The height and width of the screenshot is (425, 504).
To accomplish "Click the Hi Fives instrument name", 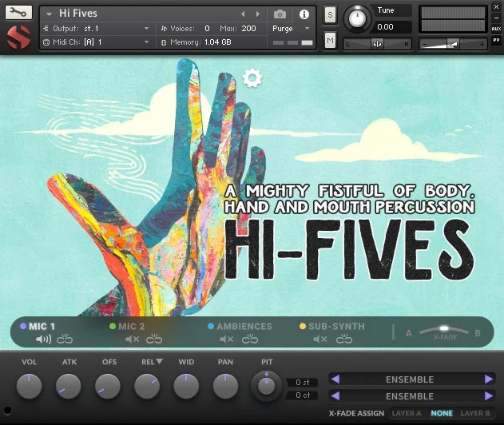I will (78, 13).
